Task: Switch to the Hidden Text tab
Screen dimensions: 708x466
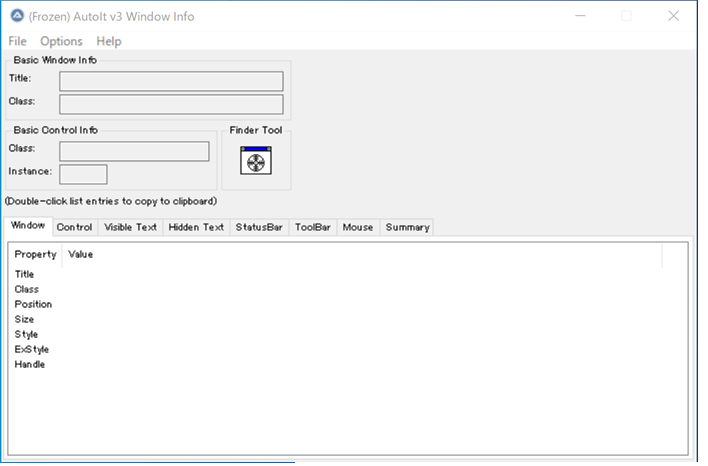Action: click(x=196, y=227)
